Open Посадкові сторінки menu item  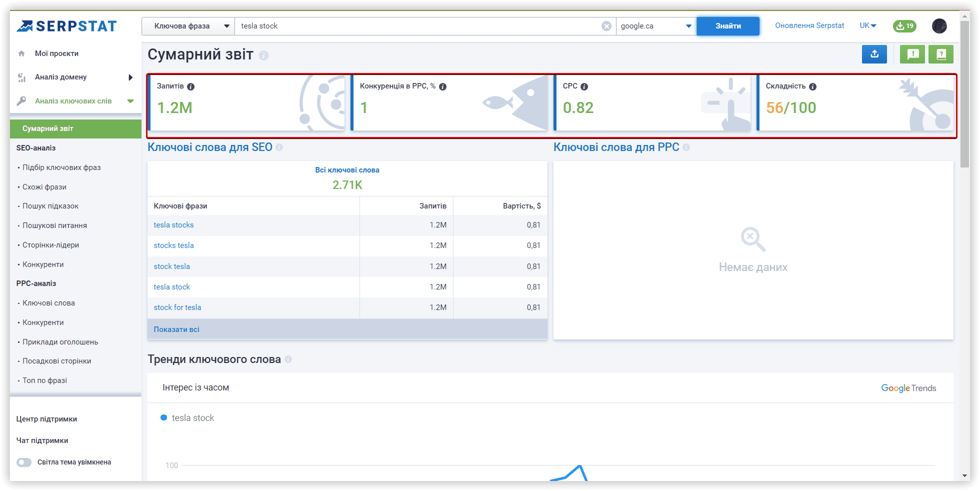[57, 361]
